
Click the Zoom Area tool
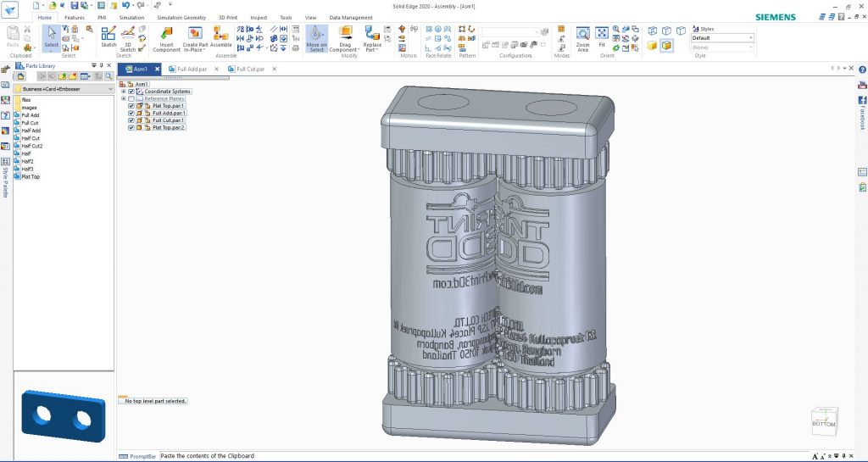(582, 39)
